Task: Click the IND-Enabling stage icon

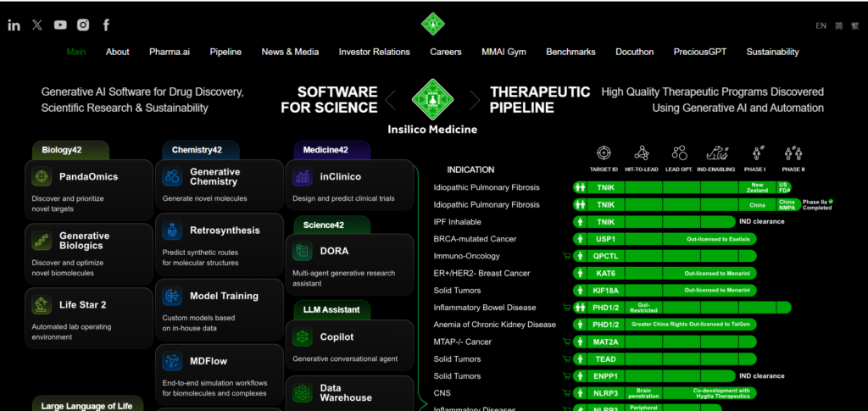Action: [x=717, y=153]
